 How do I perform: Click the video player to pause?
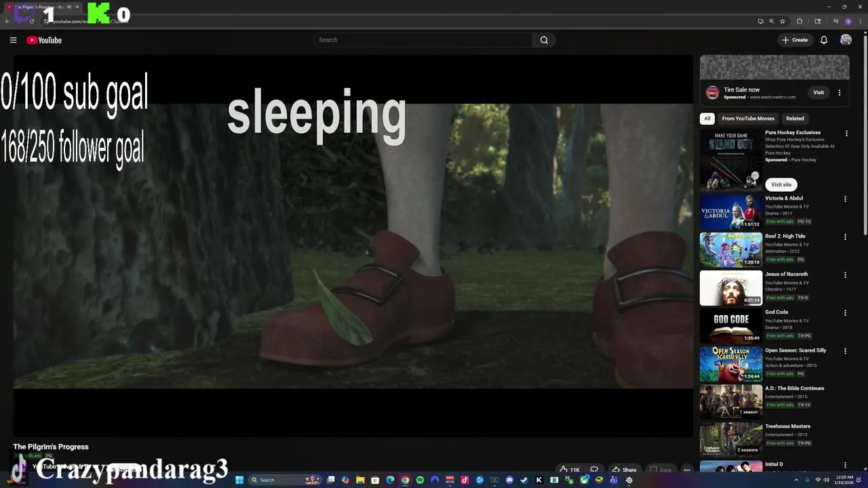[353, 246]
